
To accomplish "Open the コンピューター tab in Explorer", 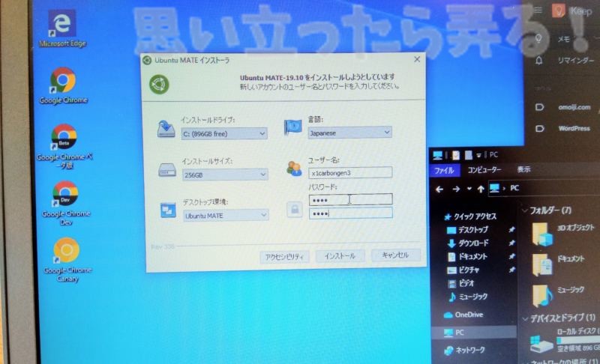I will 484,169.
